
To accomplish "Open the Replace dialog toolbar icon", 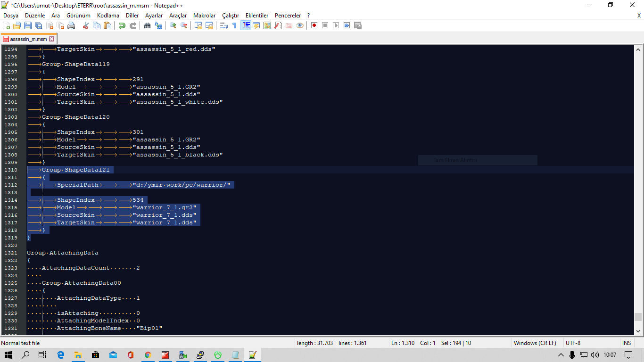I will 158,25.
